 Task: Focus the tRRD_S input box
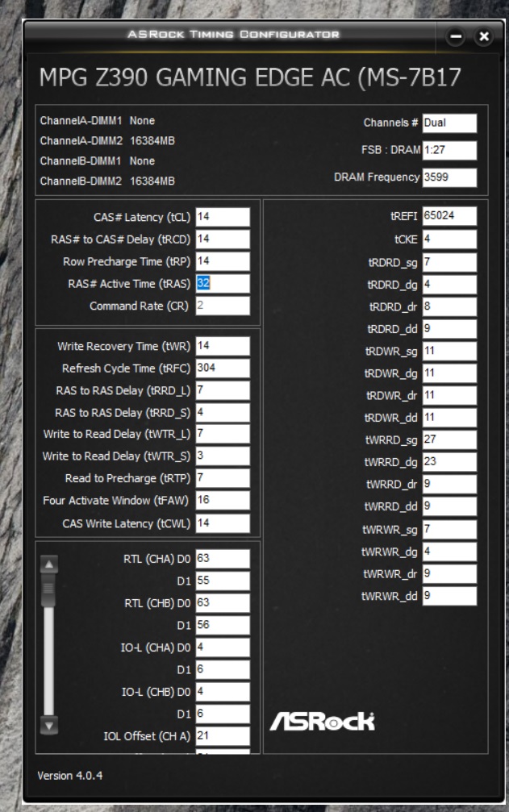click(223, 413)
